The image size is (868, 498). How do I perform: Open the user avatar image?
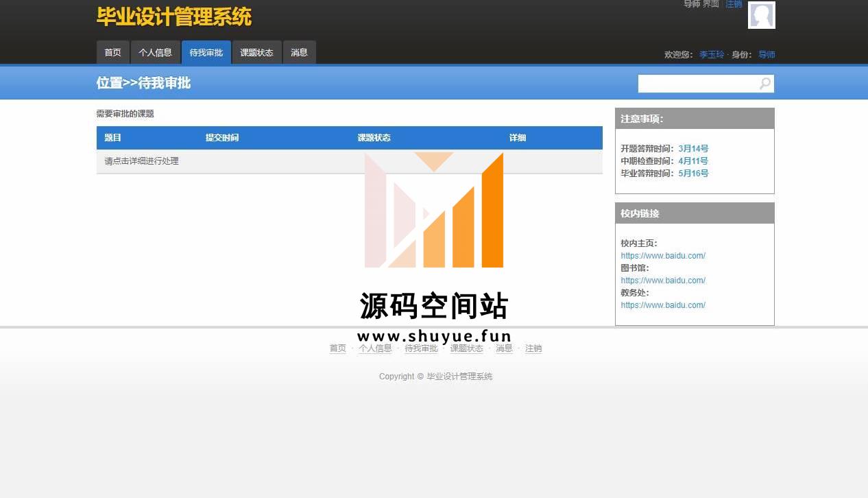coord(762,15)
